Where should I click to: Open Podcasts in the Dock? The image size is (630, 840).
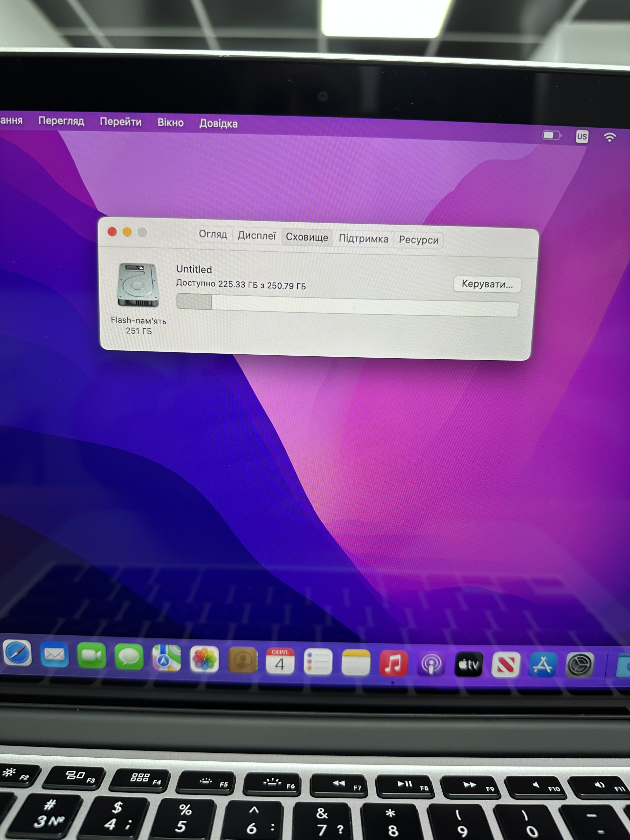pos(431,664)
